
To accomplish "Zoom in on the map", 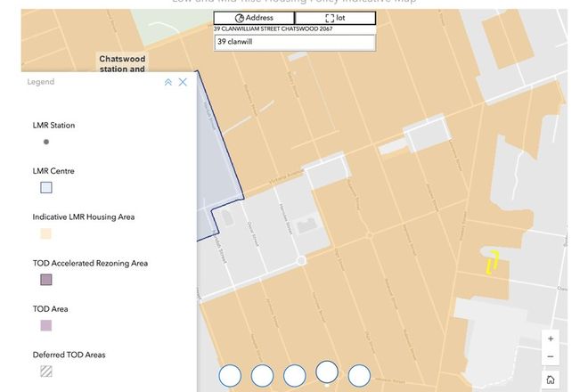I will coord(551,339).
